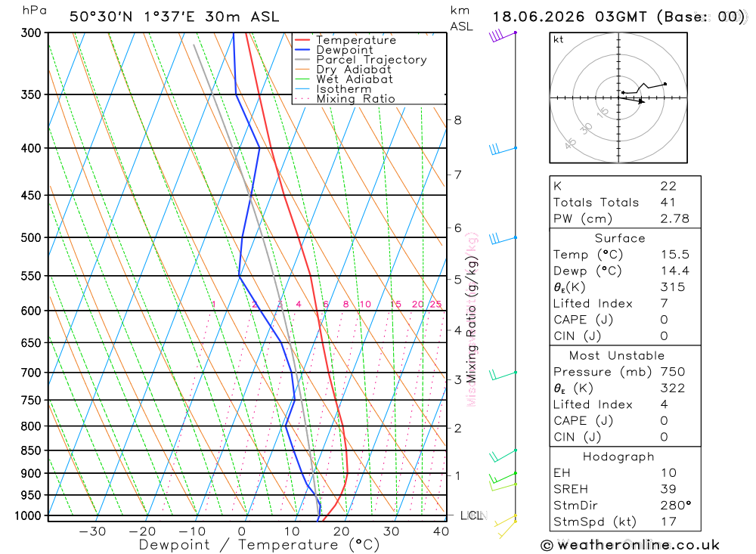The width and height of the screenshot is (756, 554).
Task: Click the 300 hPa pressure label
Action: [31, 32]
